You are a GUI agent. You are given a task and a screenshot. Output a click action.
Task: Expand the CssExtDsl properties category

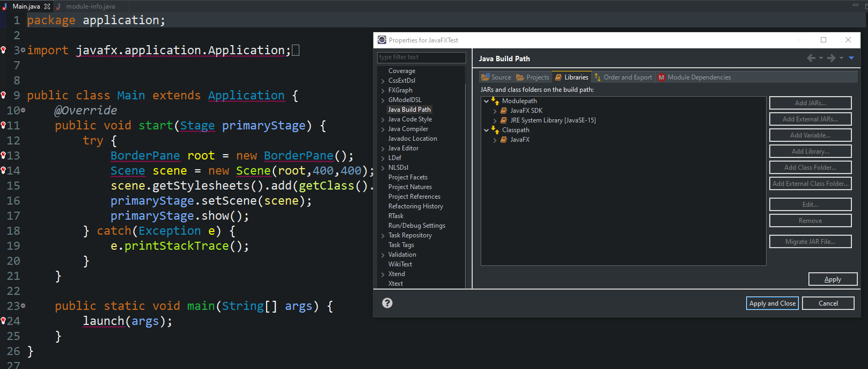382,81
